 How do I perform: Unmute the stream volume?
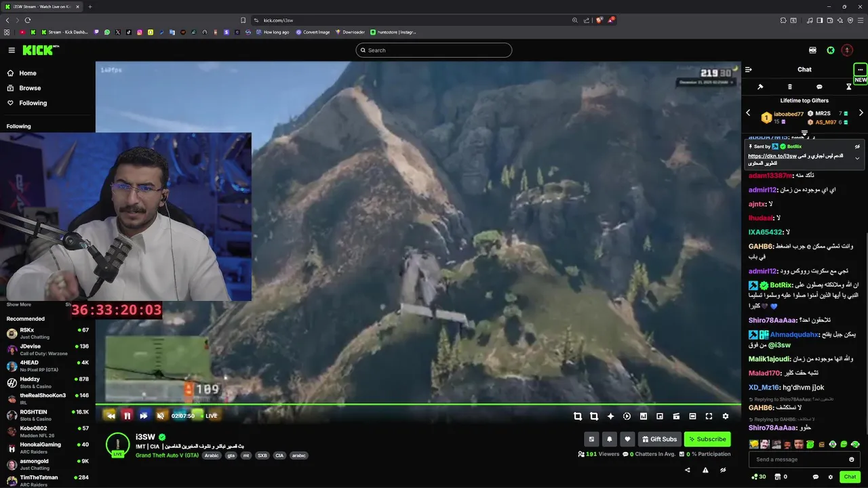click(x=160, y=415)
